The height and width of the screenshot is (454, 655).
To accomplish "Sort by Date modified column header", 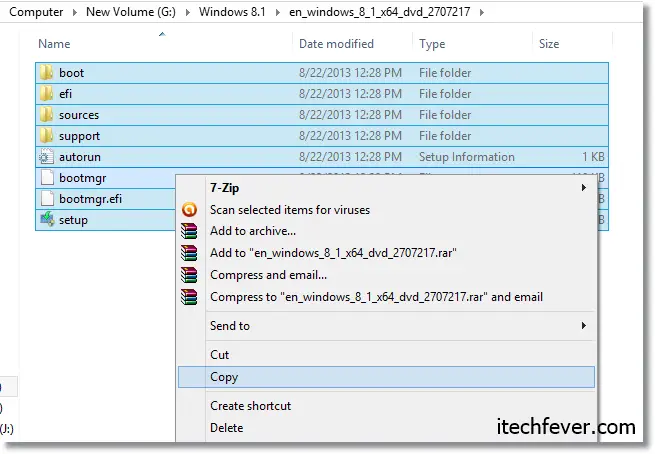I will [336, 44].
